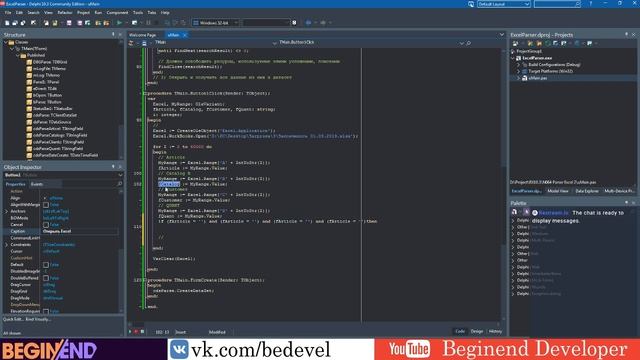Open the Default Layout desktop dropdown
The width and height of the screenshot is (640, 360).
tap(504, 4)
